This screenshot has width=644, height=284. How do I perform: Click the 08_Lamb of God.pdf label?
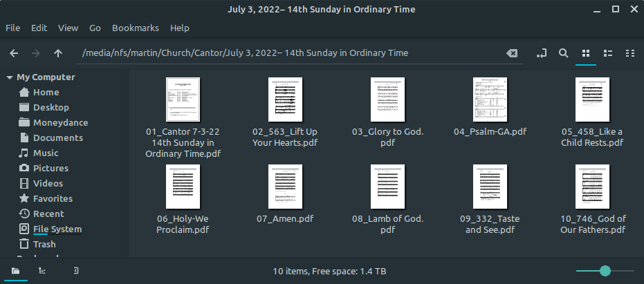pyautogui.click(x=387, y=225)
